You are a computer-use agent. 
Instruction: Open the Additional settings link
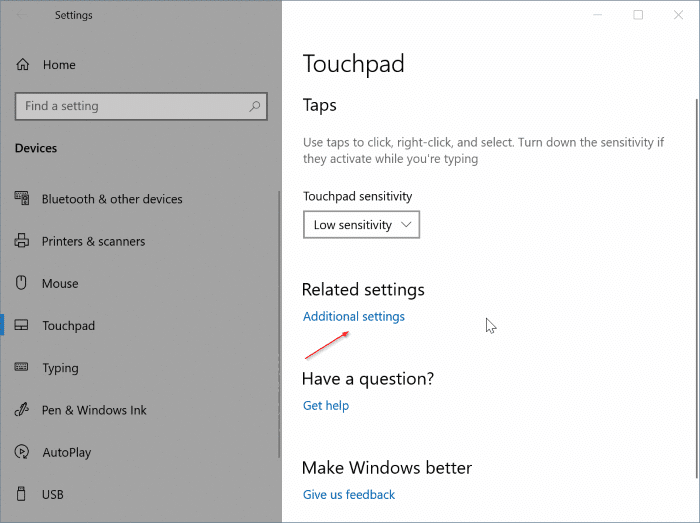pyautogui.click(x=354, y=316)
